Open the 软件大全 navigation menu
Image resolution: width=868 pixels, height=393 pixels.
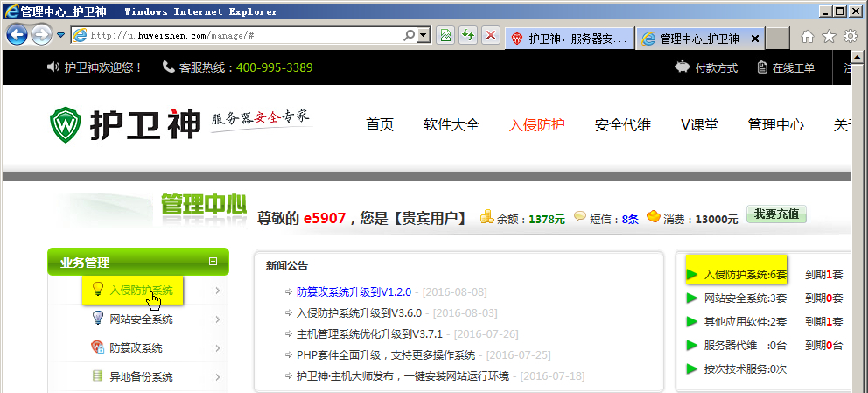pos(451,124)
